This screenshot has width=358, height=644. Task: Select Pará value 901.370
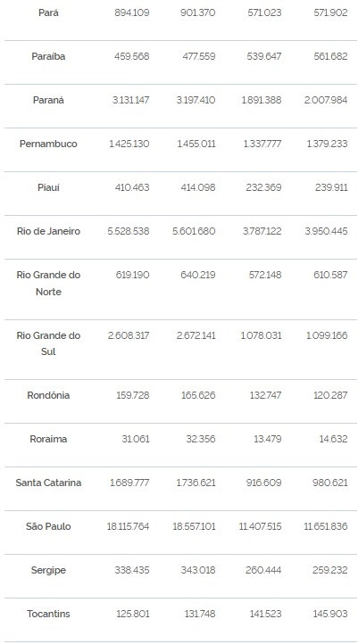click(x=197, y=12)
